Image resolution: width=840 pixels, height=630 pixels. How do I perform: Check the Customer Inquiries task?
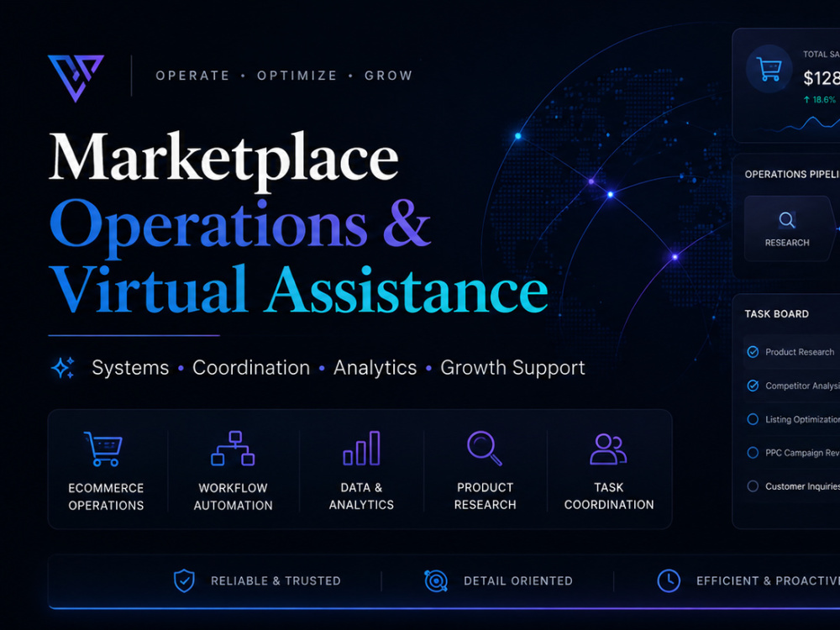click(x=753, y=486)
